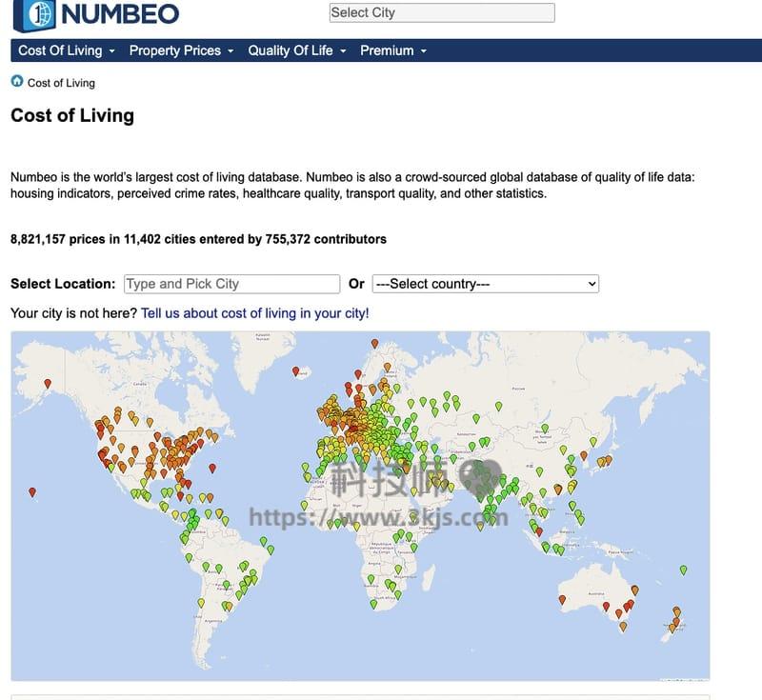Image resolution: width=762 pixels, height=700 pixels.
Task: Click the green pin on the Pacific island east of Australia
Action: coord(683,570)
